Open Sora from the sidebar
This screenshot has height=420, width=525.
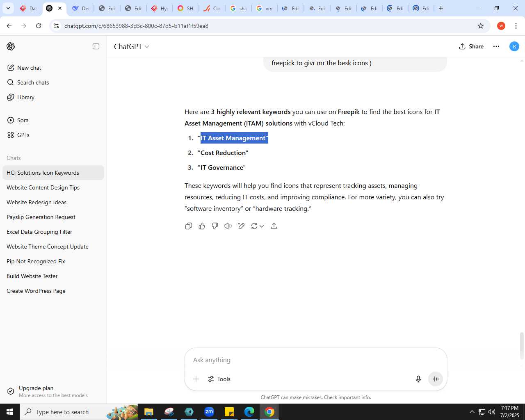pos(53,120)
